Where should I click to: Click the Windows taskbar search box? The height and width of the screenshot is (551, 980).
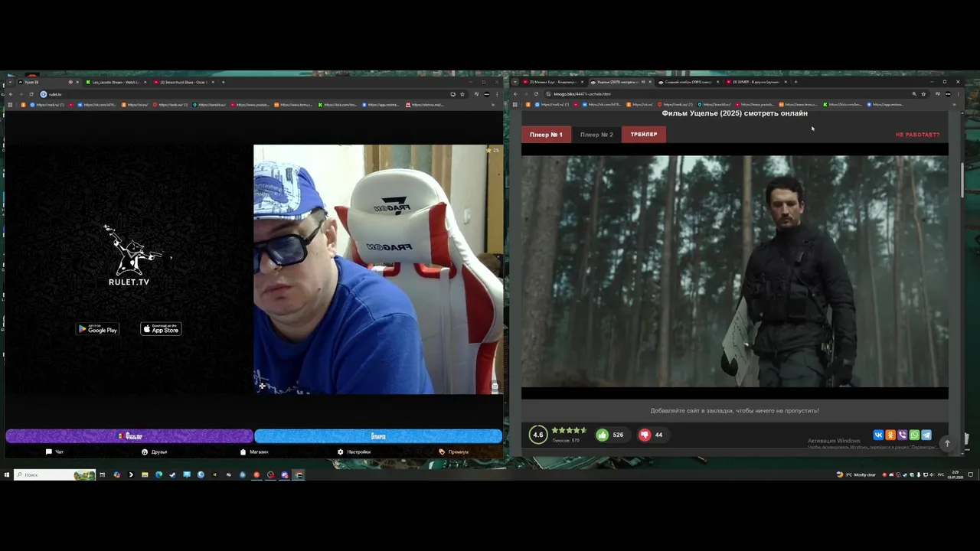tap(54, 474)
